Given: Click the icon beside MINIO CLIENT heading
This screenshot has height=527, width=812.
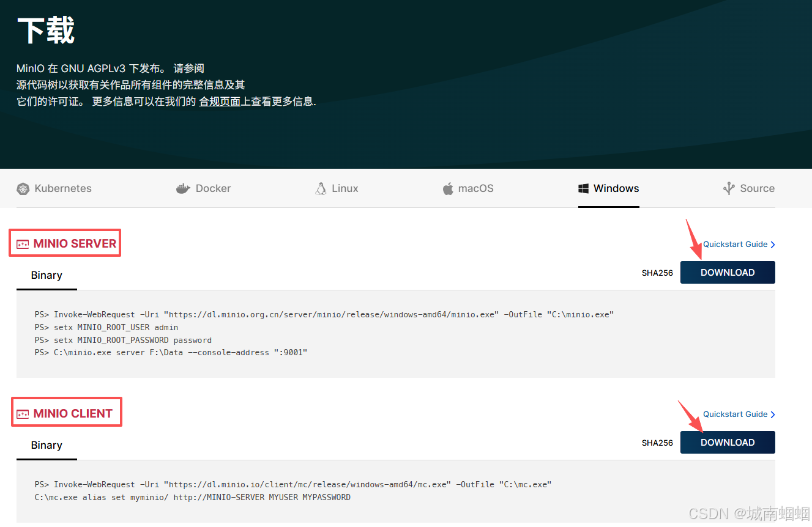Looking at the screenshot, I should point(23,414).
